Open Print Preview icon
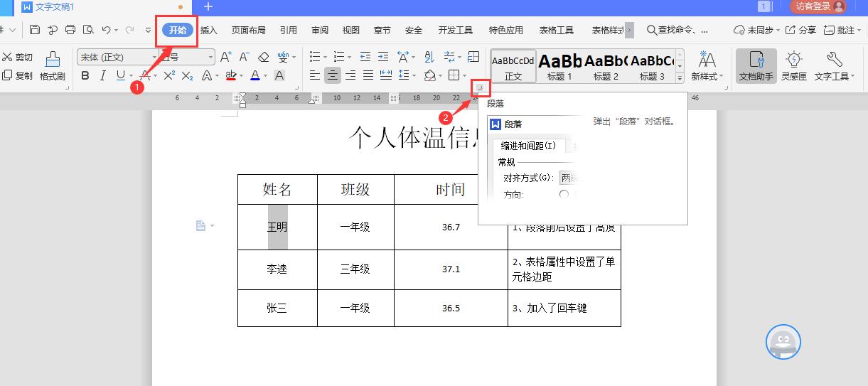This screenshot has height=386, width=868. tap(88, 30)
